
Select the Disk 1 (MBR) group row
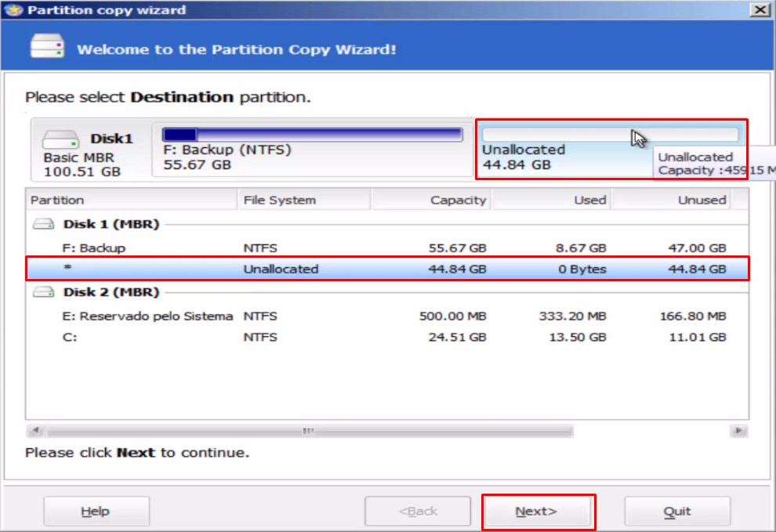click(387, 224)
